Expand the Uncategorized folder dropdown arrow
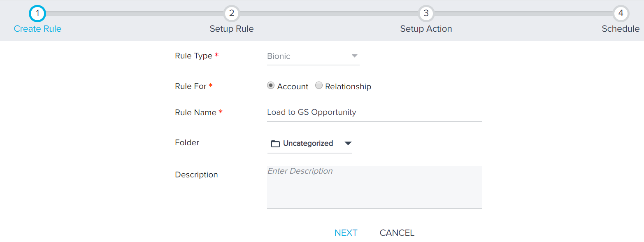Viewport: 644px width, 242px height. tap(348, 143)
